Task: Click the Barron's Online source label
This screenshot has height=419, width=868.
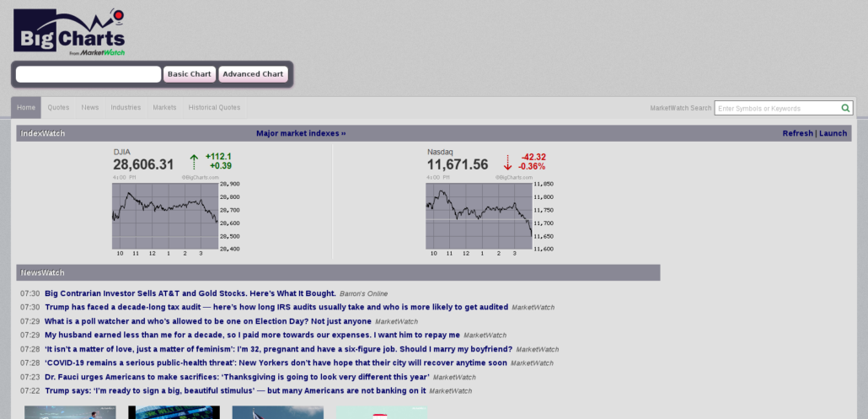Action: (364, 294)
